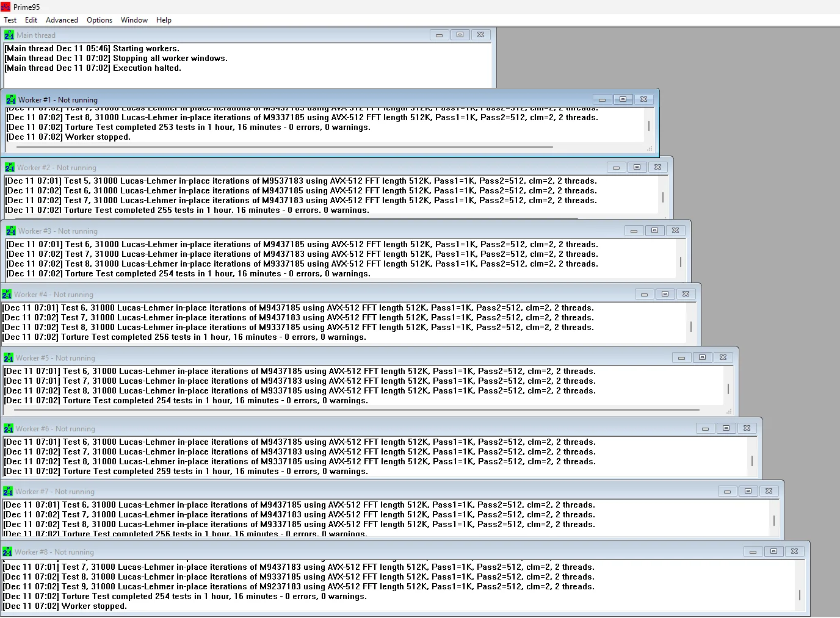Click Worker #4 vertical scrollbar thumb
Viewport: 840px width, 618px height.
tap(690, 326)
